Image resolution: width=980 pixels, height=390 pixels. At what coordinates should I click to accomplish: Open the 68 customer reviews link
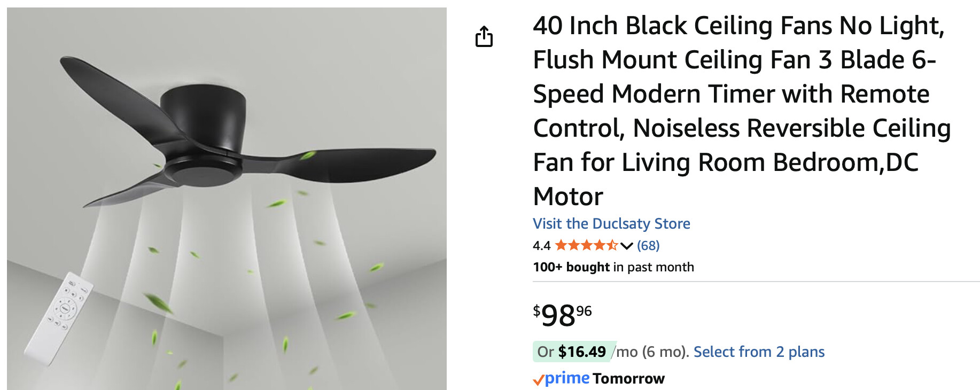tap(648, 245)
